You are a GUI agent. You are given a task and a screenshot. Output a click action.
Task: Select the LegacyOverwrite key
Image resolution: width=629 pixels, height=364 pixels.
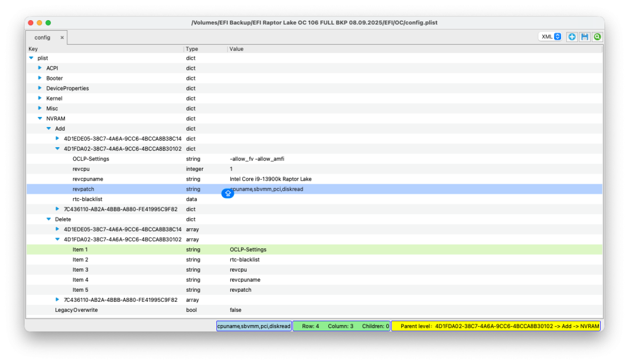coord(76,310)
